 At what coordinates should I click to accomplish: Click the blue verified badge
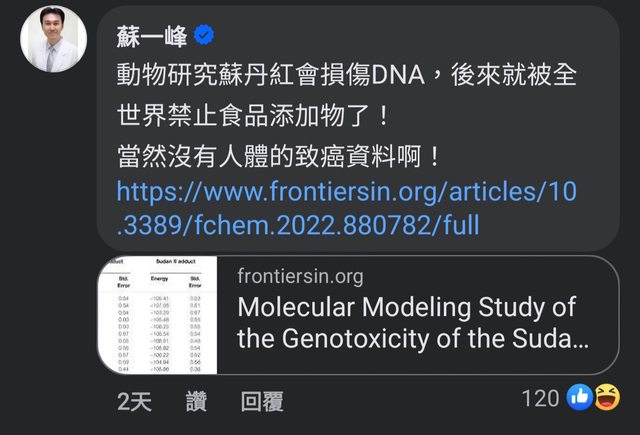coord(204,36)
